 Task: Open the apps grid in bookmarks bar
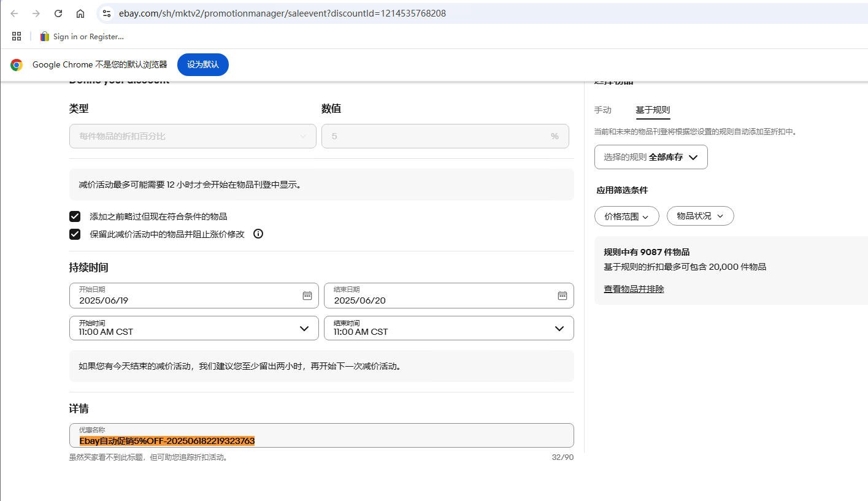[x=17, y=36]
